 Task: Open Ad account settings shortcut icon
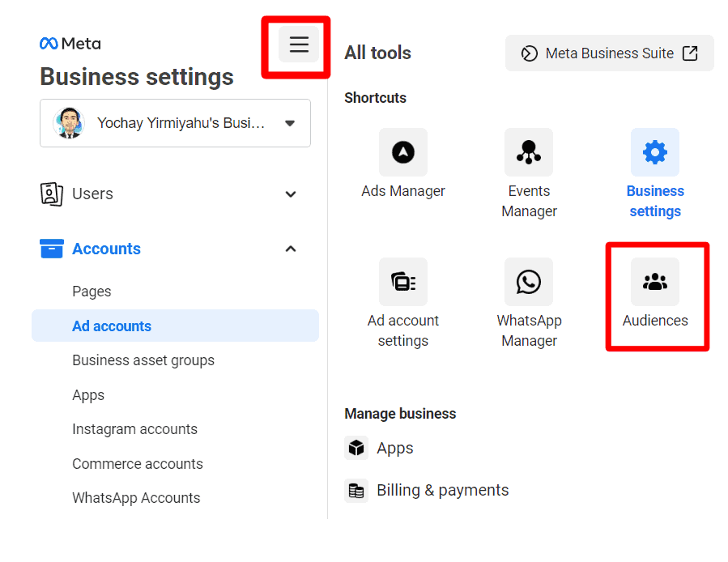click(x=403, y=282)
